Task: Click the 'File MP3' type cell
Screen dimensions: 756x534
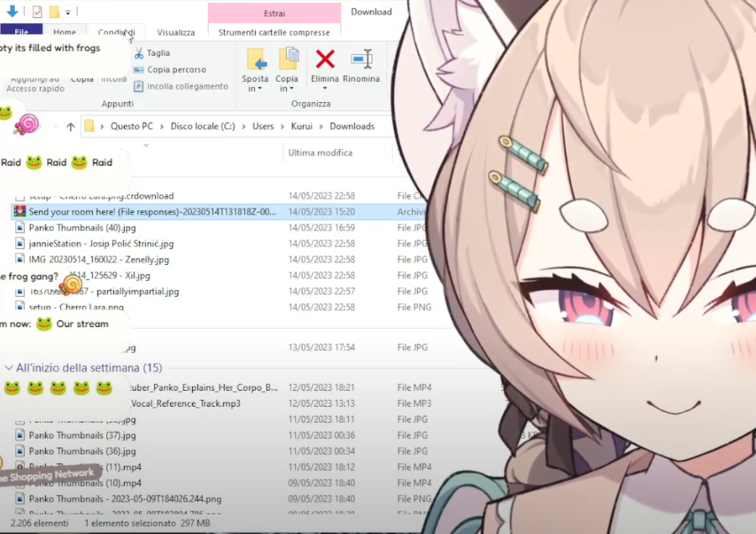Action: click(x=414, y=403)
